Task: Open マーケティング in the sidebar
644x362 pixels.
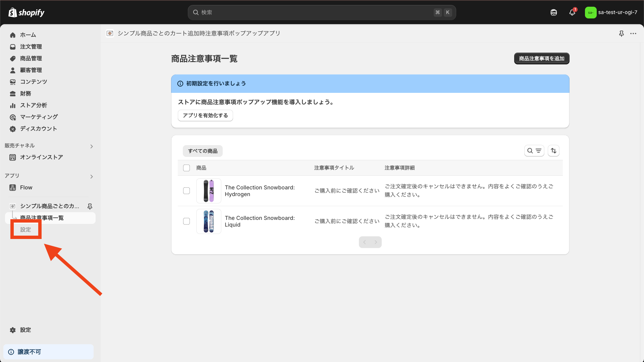Action: (39, 117)
